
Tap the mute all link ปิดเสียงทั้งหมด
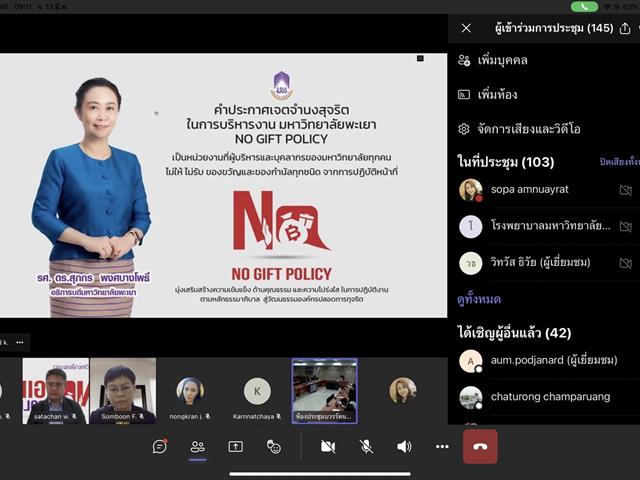(620, 162)
